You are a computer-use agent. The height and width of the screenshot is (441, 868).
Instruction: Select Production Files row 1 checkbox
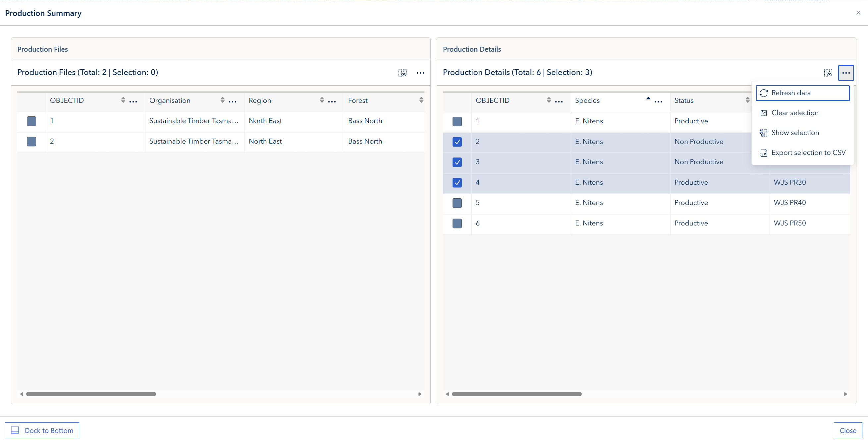31,121
